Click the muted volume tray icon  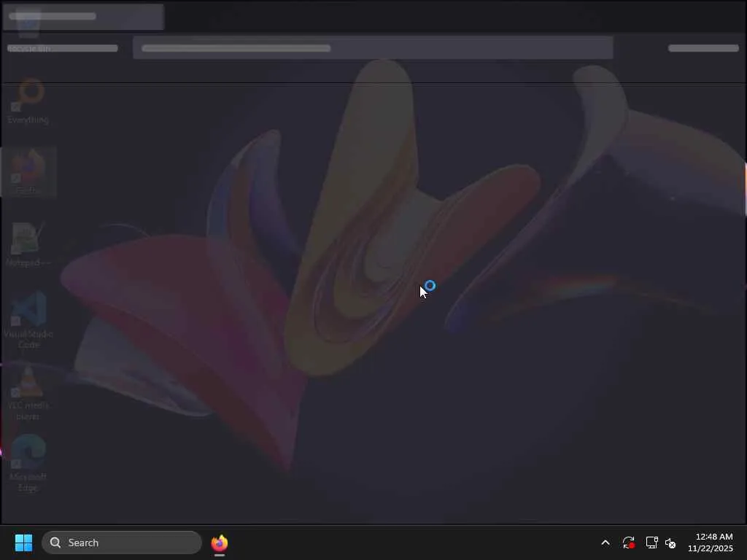pos(670,542)
